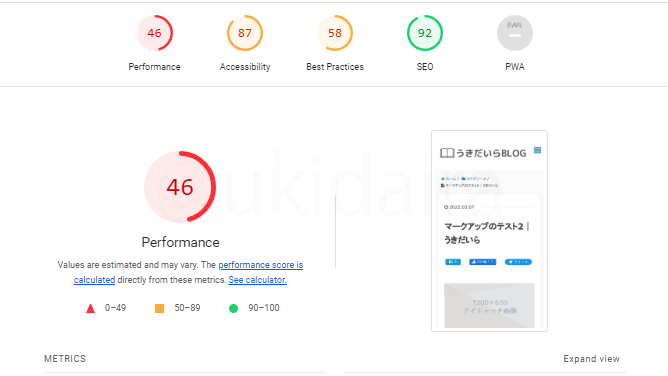Click the hamburger menu icon in page thumbnail
This screenshot has width=668, height=376.
pyautogui.click(x=538, y=150)
